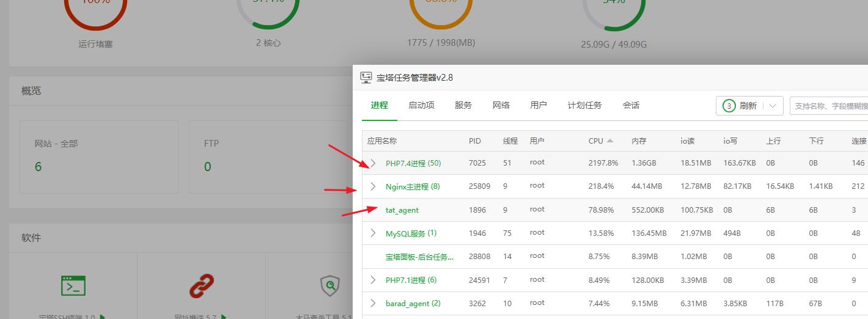Sort by the 内存 column header
The height and width of the screenshot is (319, 868).
[x=639, y=141]
